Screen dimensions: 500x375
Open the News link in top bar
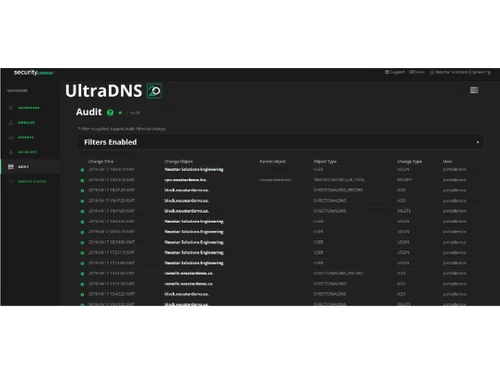[417, 72]
